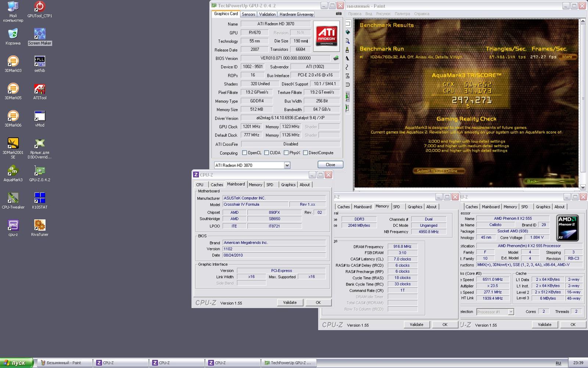Click the 916.8 MHz DRAM Frequency value

point(402,247)
